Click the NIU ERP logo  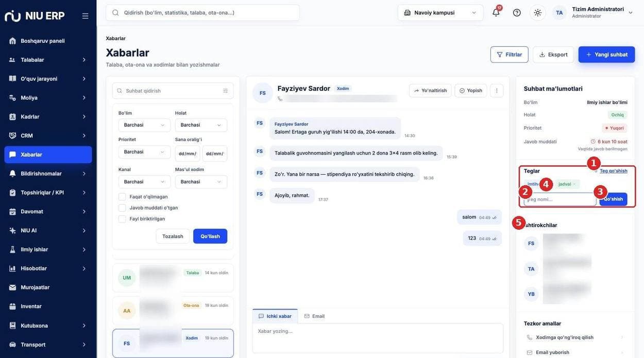click(x=35, y=16)
